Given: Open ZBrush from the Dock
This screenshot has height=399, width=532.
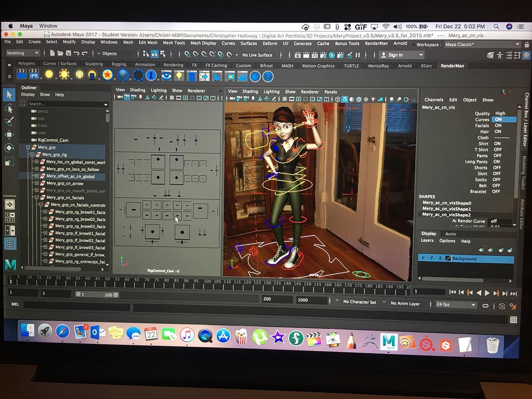Looking at the screenshot, I should [370, 341].
